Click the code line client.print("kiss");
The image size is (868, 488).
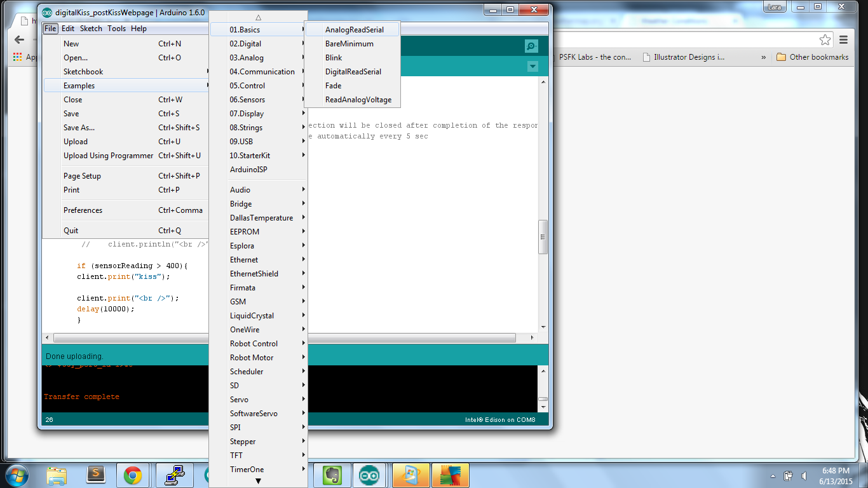pos(124,276)
